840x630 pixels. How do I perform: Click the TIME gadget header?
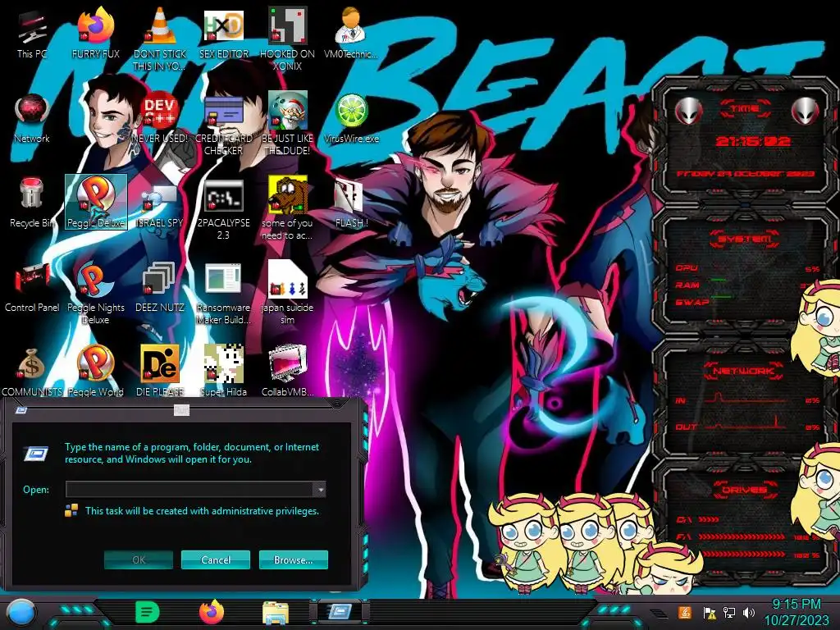[x=744, y=109]
